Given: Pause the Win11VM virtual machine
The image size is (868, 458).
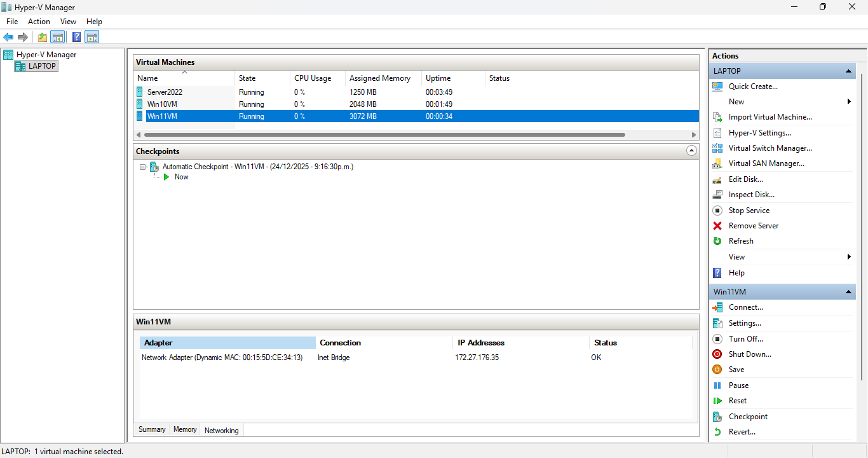Looking at the screenshot, I should pos(738,385).
